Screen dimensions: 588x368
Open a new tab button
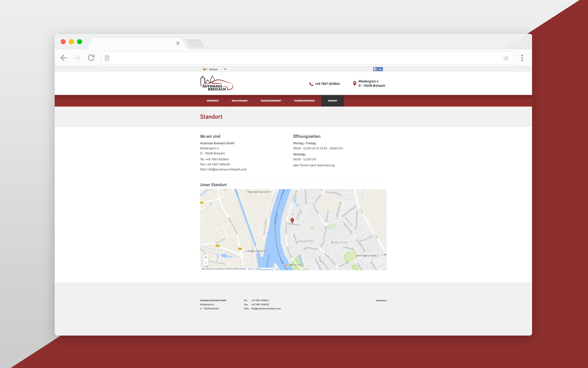click(195, 43)
